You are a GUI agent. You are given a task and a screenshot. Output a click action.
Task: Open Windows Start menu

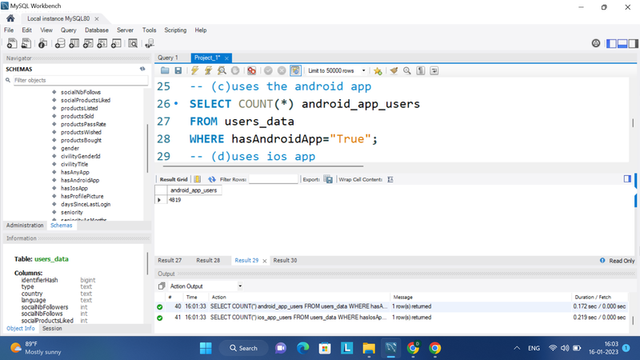[206, 348]
